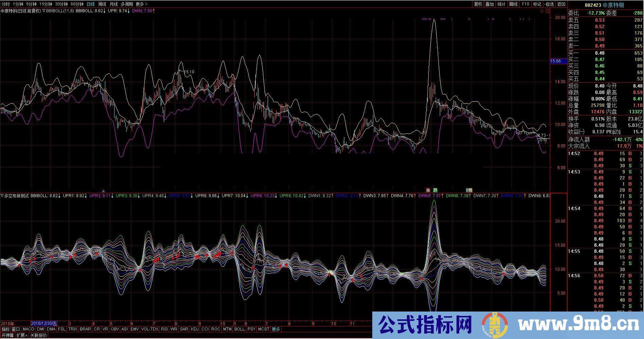Select the highlighted 2016/12/30 date marker
This screenshot has width=644, height=339.
(x=44, y=323)
